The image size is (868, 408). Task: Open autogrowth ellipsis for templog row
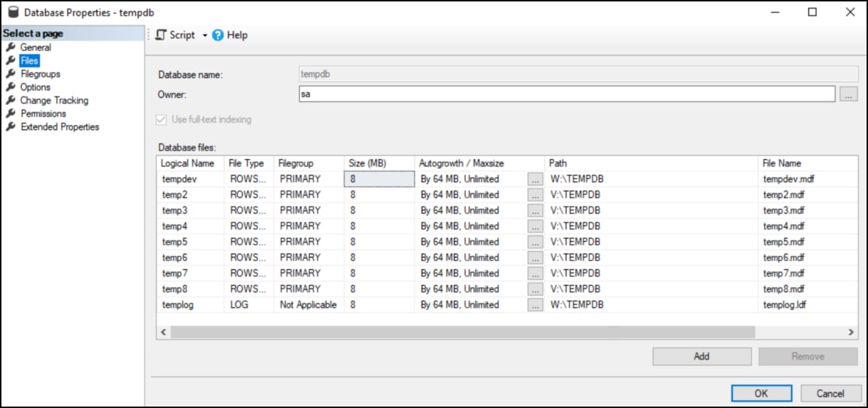[535, 304]
